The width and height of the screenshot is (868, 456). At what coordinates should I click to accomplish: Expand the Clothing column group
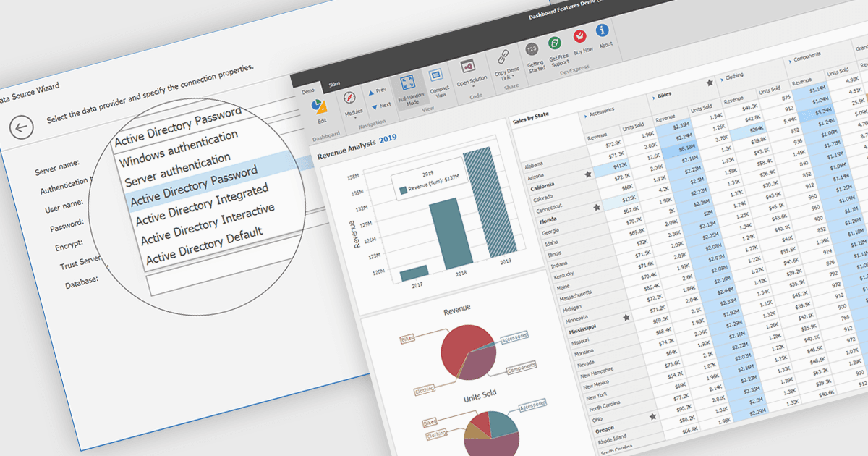coord(721,79)
